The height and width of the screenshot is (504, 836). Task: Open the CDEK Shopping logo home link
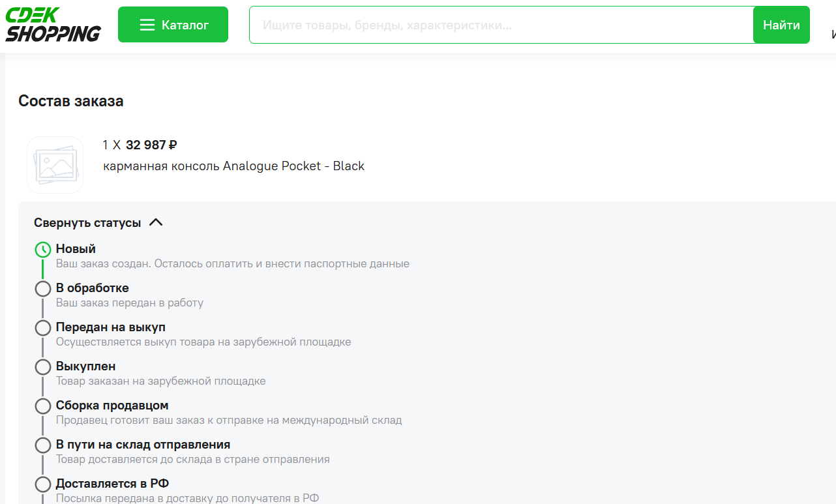tap(53, 24)
